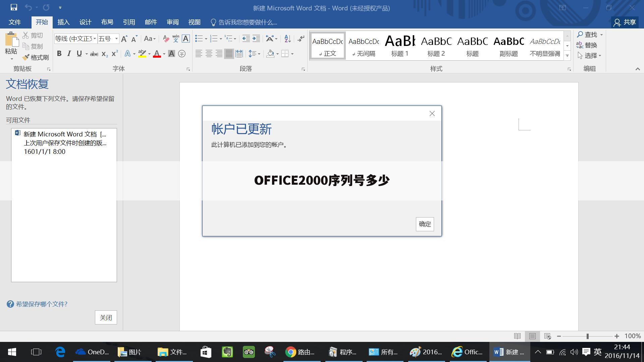
Task: Toggle justify alignment button
Action: click(x=229, y=54)
